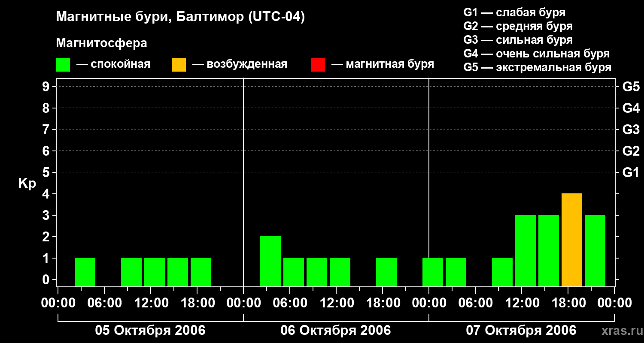Click the green 'спокойная' legend swatch
The width and height of the screenshot is (644, 343).
pyautogui.click(x=63, y=65)
